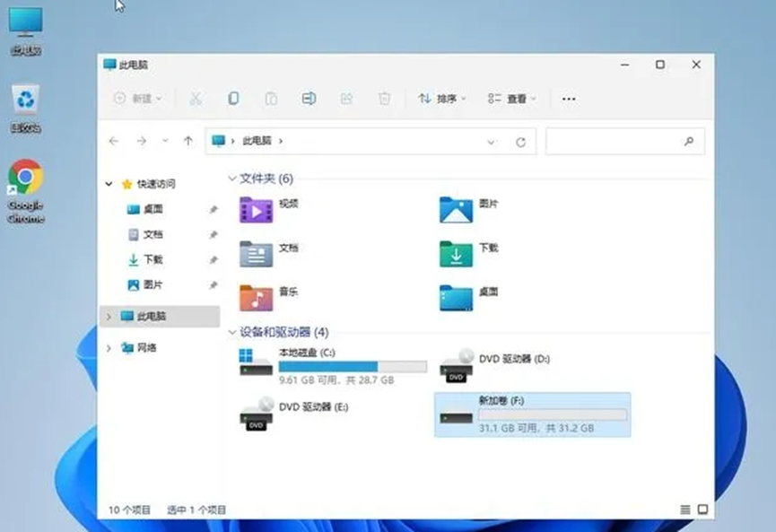Screen dimensions: 776x532
Task: Refresh the current folder view
Action: [520, 141]
